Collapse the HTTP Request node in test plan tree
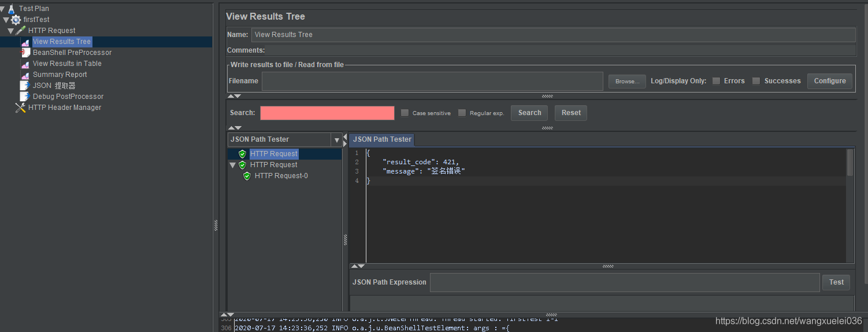This screenshot has height=332, width=868. [x=11, y=31]
